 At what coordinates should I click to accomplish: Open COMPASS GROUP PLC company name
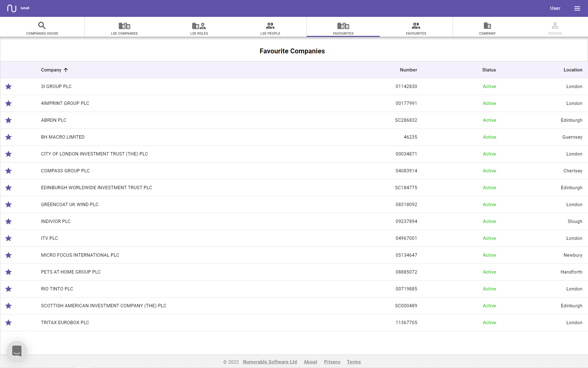(65, 171)
